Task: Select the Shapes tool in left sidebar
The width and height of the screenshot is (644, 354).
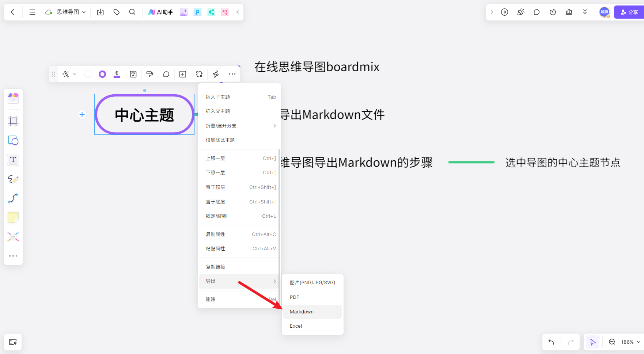Action: (13, 140)
